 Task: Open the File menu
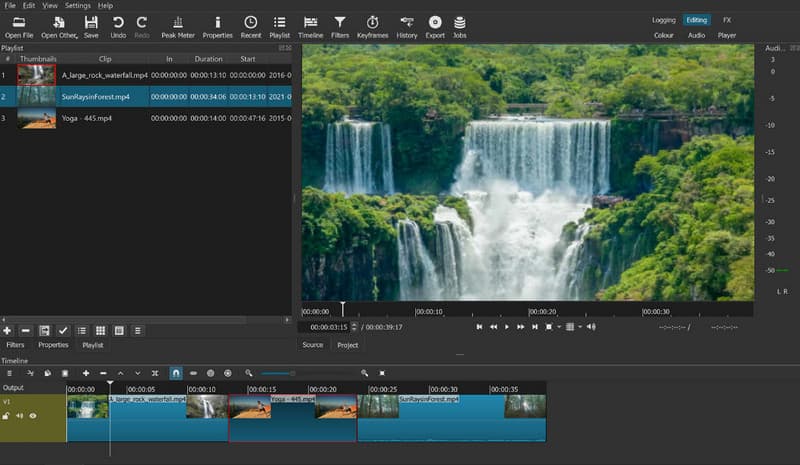(x=10, y=6)
